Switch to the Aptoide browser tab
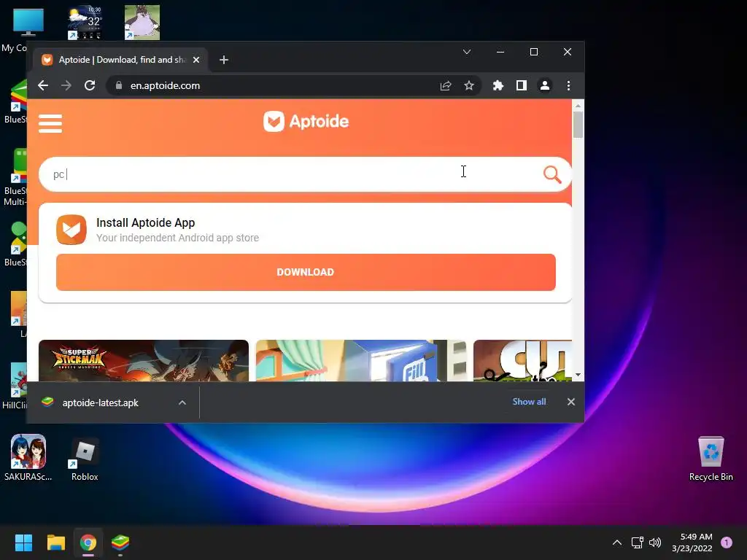The image size is (747, 560). pyautogui.click(x=120, y=60)
